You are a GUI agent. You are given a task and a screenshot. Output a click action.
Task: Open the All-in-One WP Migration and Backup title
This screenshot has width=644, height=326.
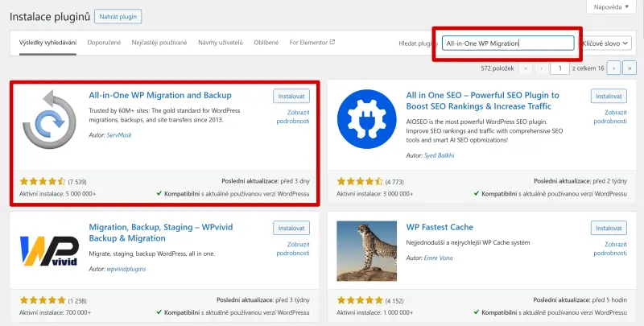pos(160,95)
